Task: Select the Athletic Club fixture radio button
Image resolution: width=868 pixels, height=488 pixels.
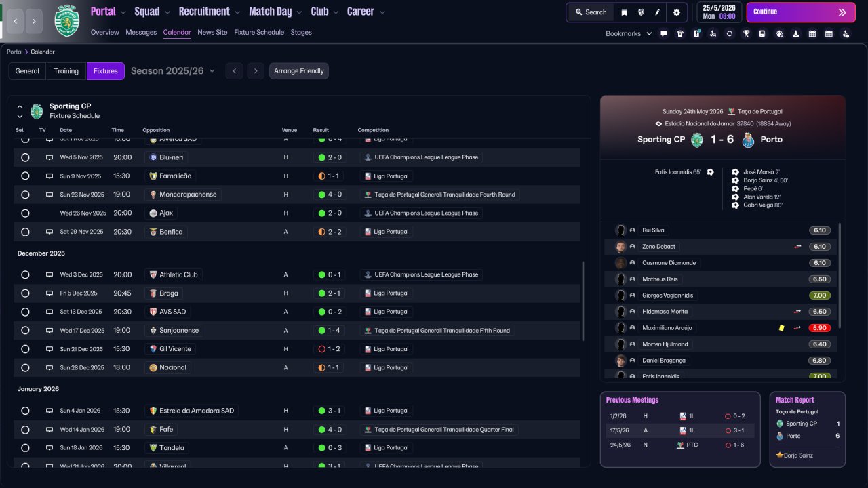Action: (x=25, y=275)
